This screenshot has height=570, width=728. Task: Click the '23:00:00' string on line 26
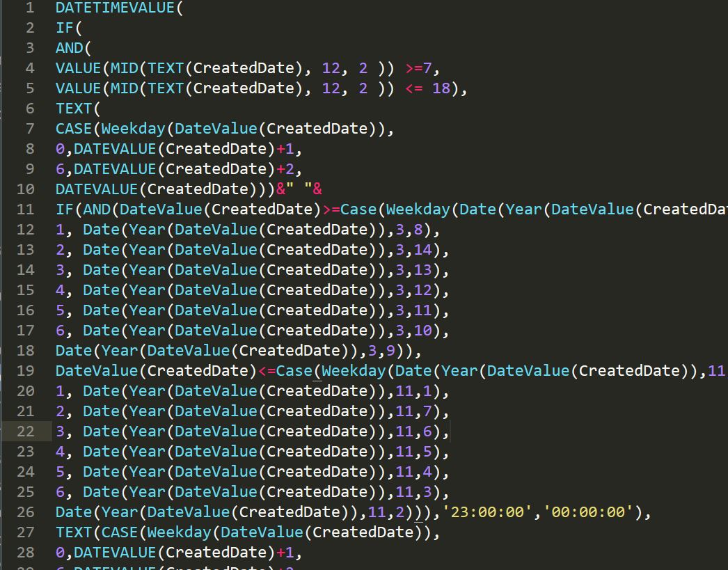[487, 512]
